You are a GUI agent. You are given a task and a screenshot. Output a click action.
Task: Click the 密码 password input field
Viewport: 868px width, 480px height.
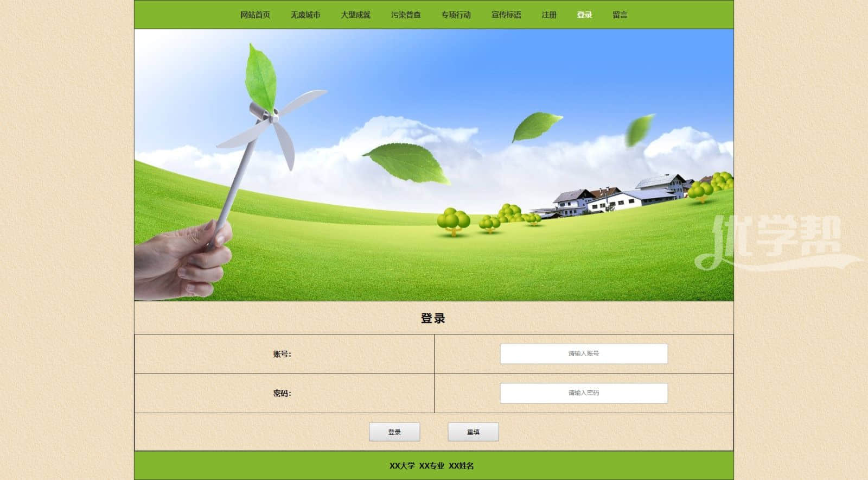584,393
